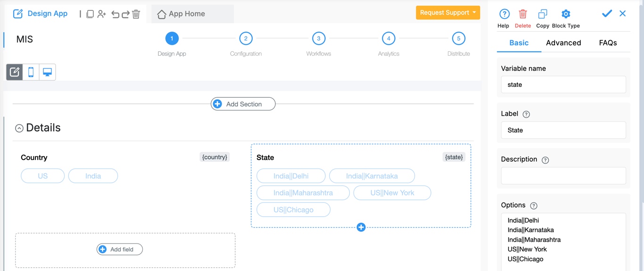Click the trash icon in top toolbar
The width and height of the screenshot is (644, 271).
(136, 14)
